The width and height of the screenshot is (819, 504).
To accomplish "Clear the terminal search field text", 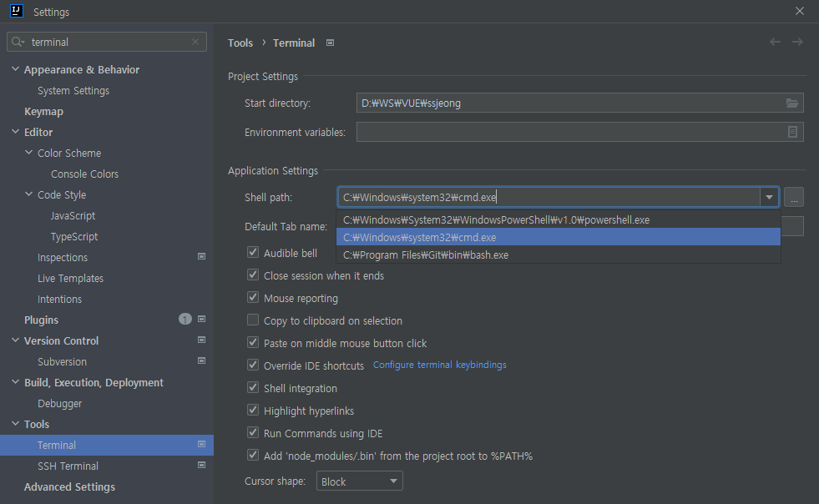I will (x=195, y=42).
